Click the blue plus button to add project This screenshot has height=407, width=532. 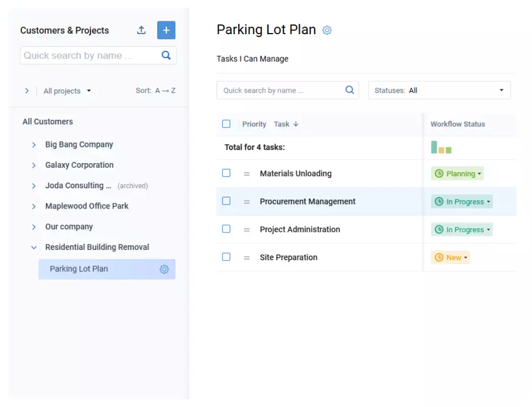166,30
